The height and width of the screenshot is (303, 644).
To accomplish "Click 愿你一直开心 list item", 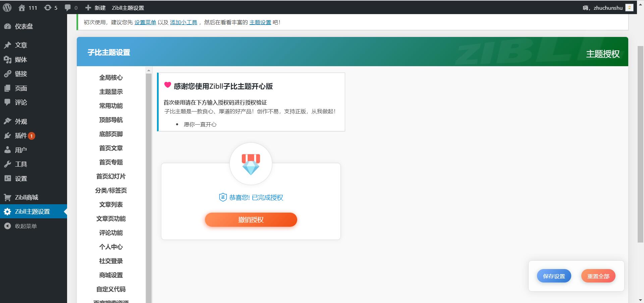I will [200, 124].
